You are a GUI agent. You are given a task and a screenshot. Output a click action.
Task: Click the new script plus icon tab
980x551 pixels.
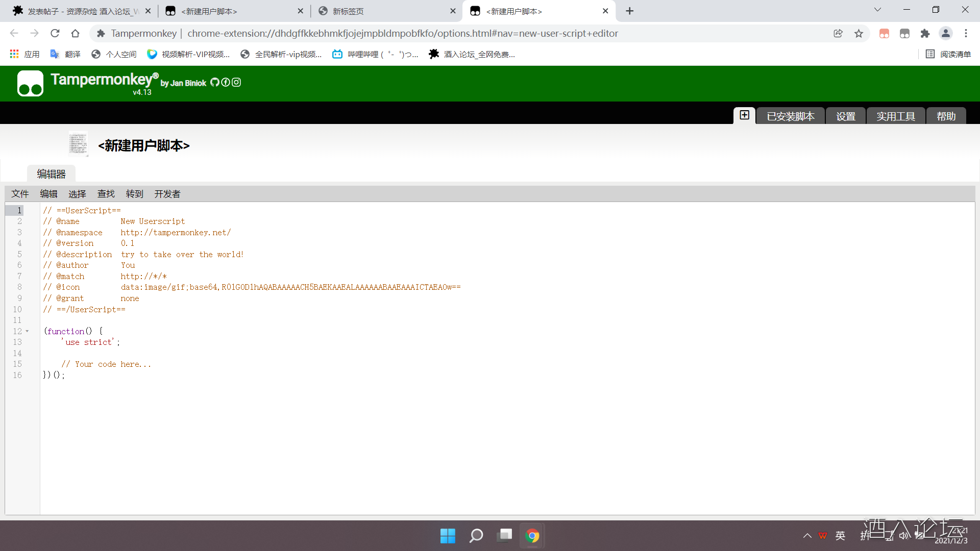pos(744,115)
